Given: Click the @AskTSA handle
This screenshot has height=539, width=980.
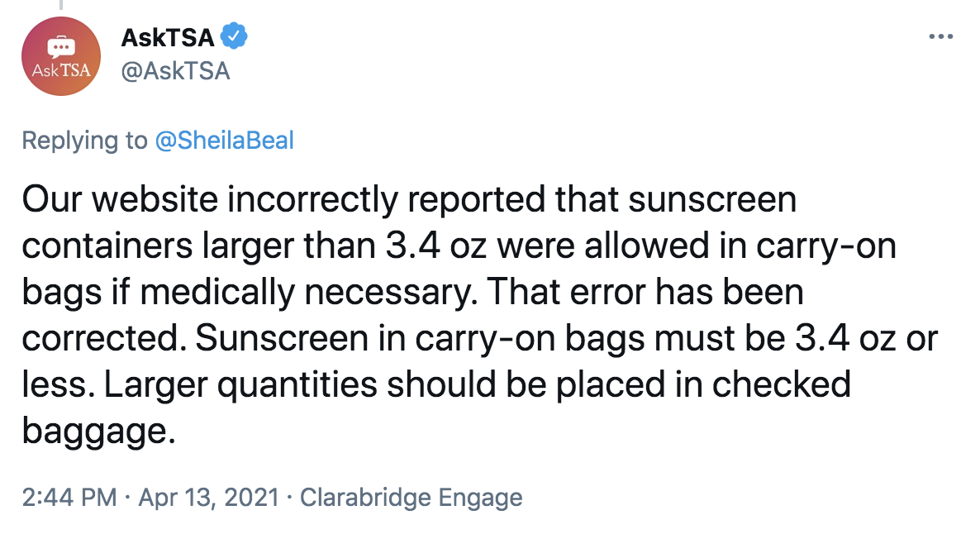Looking at the screenshot, I should [x=175, y=71].
